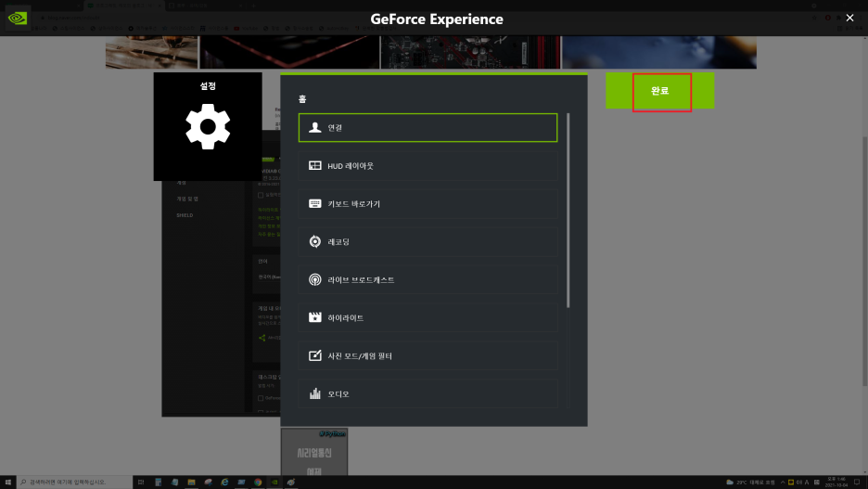Close the GeForce Experience overlay

tap(849, 19)
